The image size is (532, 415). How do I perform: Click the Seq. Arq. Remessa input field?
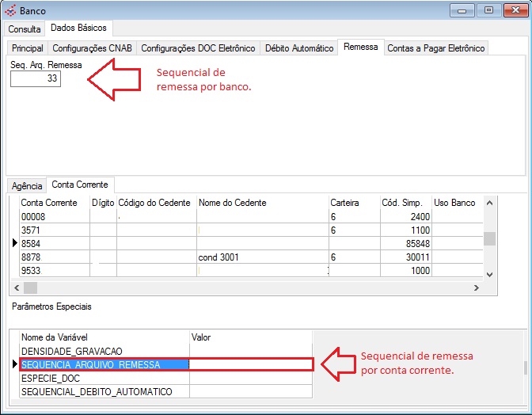coord(36,79)
